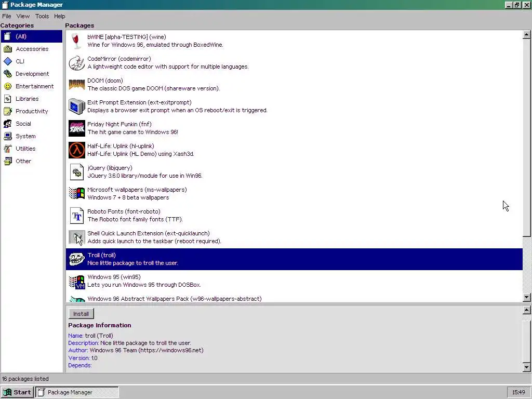Select the Exit Prompt Extension monitor icon
The height and width of the screenshot is (399, 532).
[x=77, y=107]
